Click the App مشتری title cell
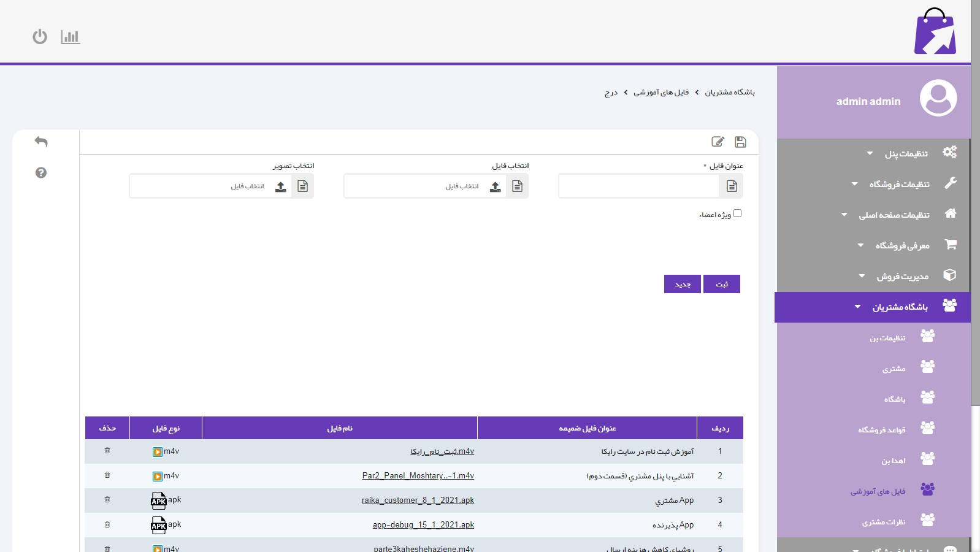 tap(675, 500)
